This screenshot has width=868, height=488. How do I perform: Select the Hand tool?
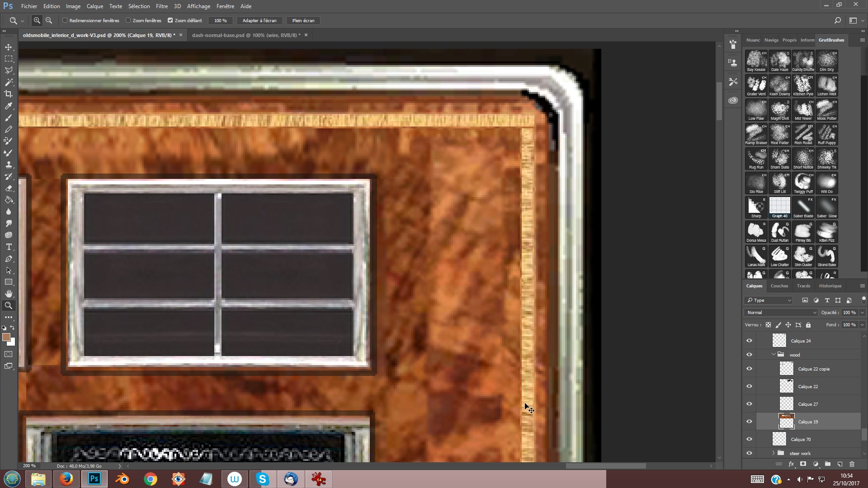point(9,294)
